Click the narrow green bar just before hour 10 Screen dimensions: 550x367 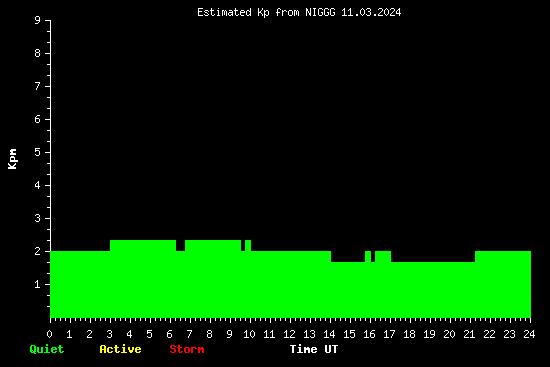[x=248, y=279]
